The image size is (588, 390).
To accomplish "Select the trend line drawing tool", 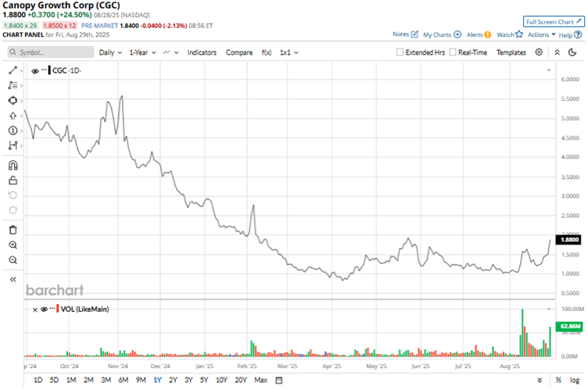I will [x=13, y=70].
